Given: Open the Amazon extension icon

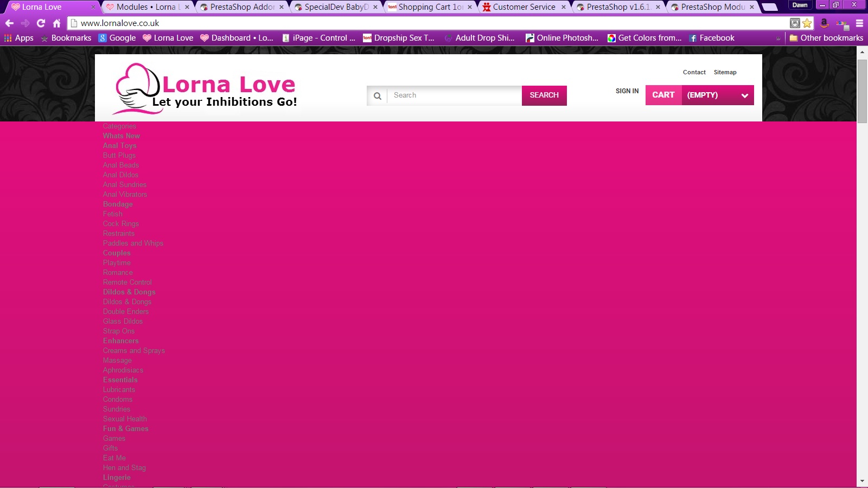Looking at the screenshot, I should (x=824, y=23).
